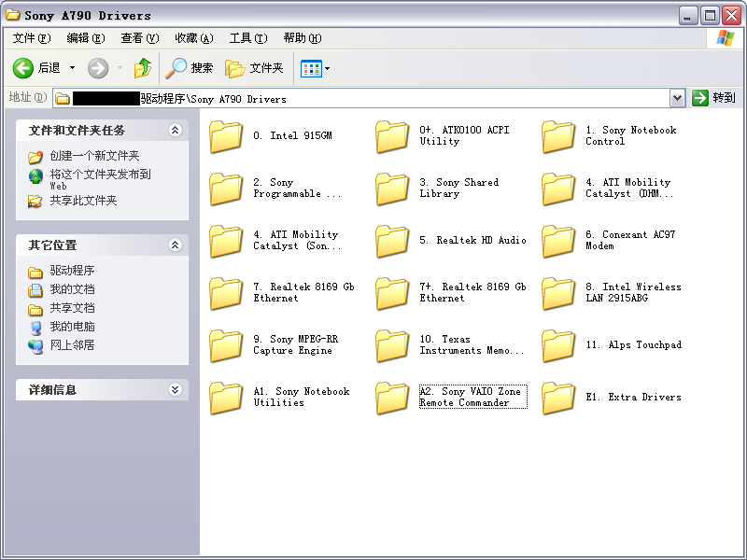The image size is (747, 560).
Task: Open the 编辑(E) menu
Action: (86, 38)
